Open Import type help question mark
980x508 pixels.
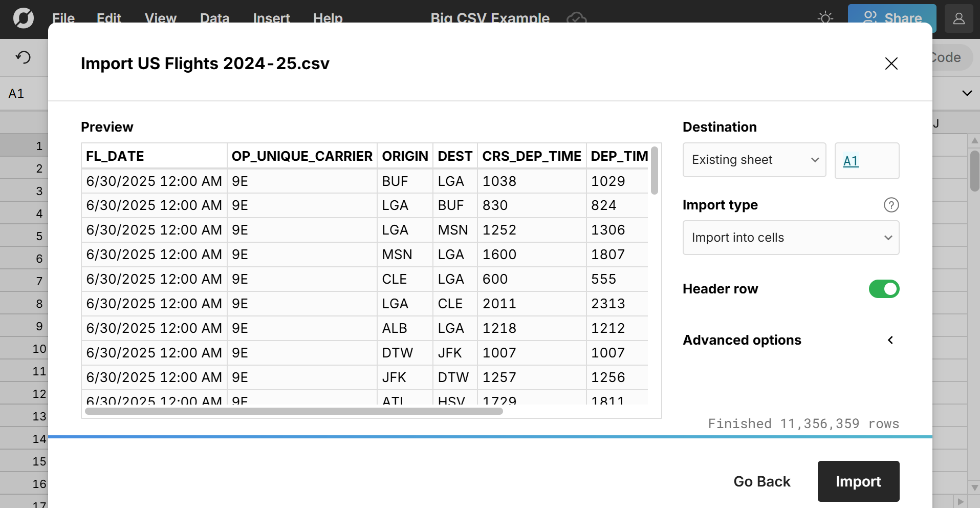(891, 205)
